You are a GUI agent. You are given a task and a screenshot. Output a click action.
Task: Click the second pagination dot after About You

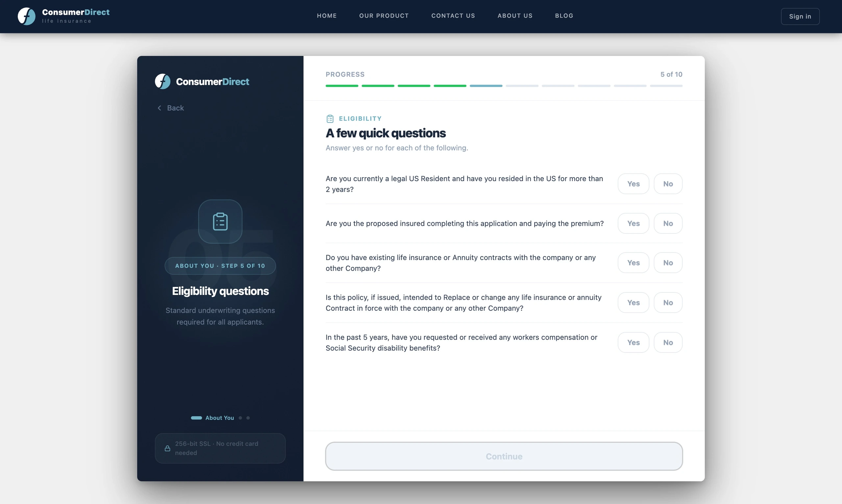click(248, 418)
